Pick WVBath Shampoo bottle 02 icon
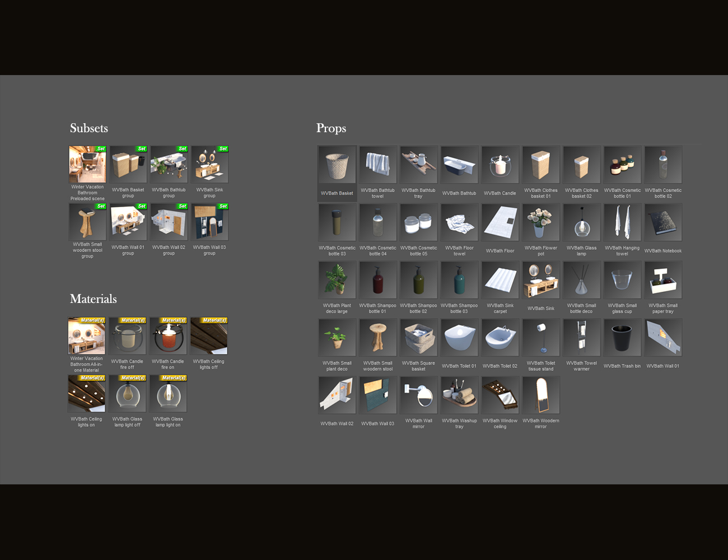This screenshot has height=560, width=728. pos(419,280)
